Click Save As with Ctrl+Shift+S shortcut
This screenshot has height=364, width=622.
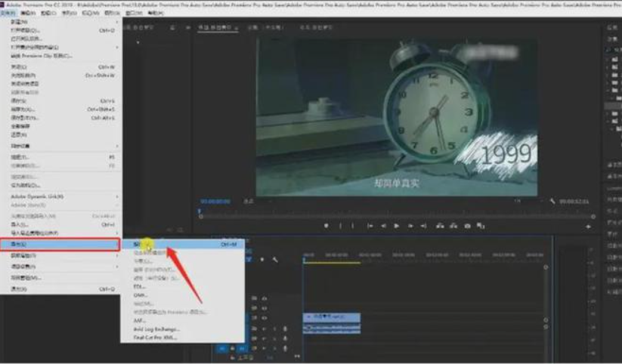point(61,110)
